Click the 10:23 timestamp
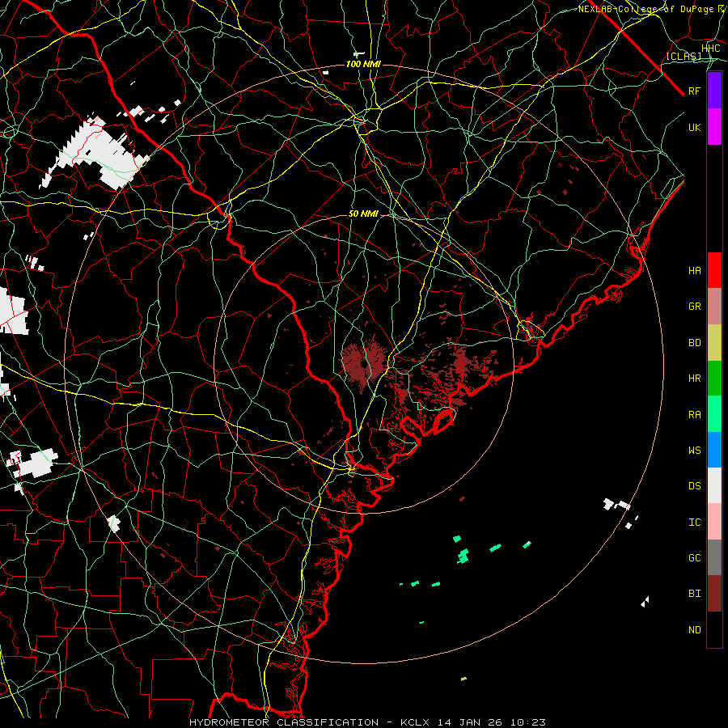This screenshot has height=728, width=728. (x=528, y=722)
